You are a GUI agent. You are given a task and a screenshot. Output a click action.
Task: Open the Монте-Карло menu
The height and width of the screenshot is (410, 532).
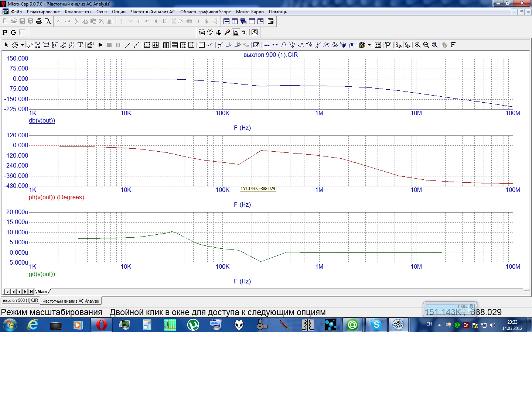pos(250,12)
